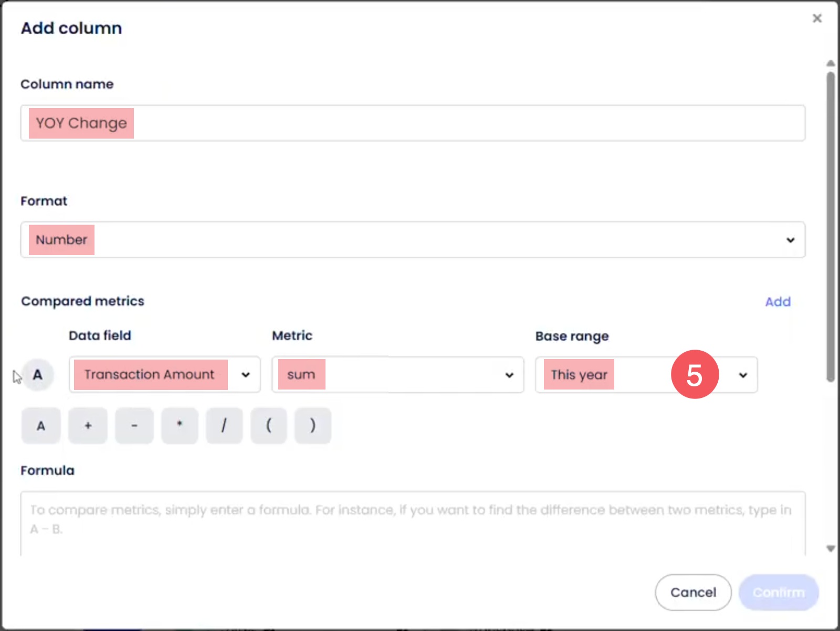840x631 pixels.
Task: Click the minus operator button
Action: pyautogui.click(x=134, y=426)
